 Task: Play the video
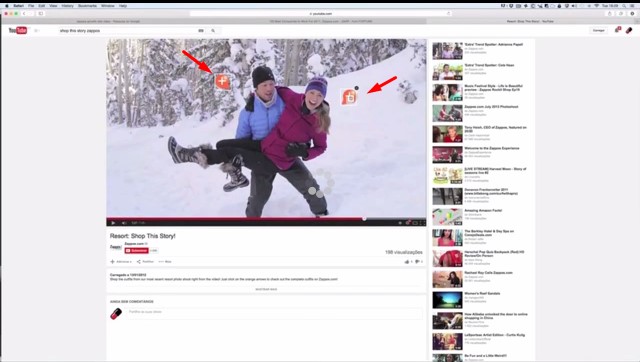point(113,223)
